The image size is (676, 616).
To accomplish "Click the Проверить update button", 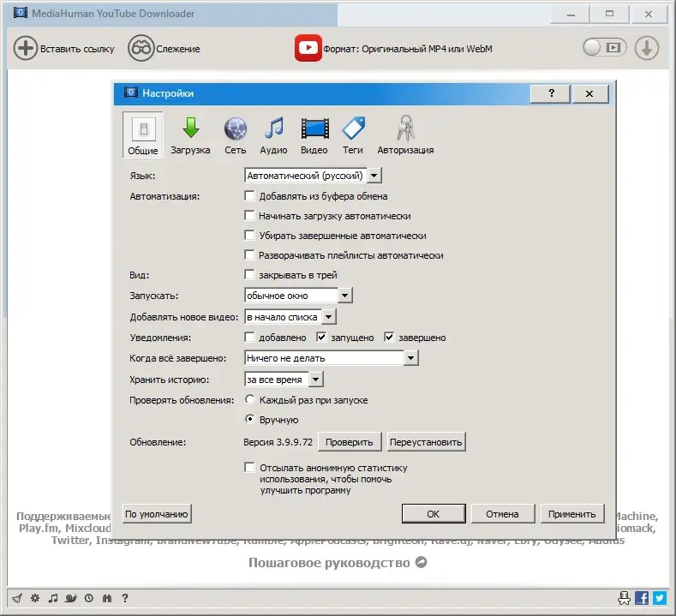I will click(x=350, y=442).
